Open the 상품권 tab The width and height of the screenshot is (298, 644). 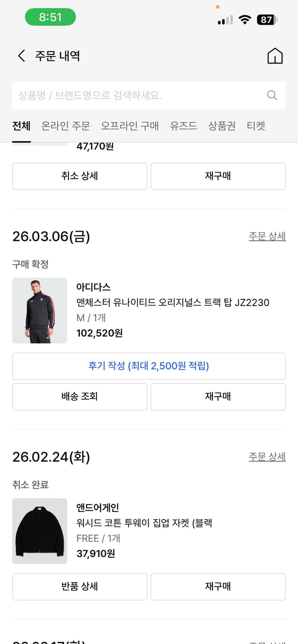[221, 126]
